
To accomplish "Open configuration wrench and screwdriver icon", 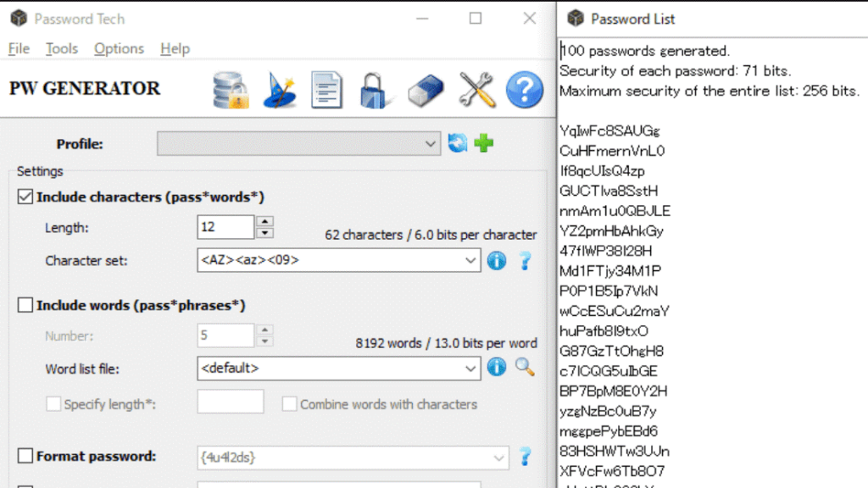I will pos(476,90).
